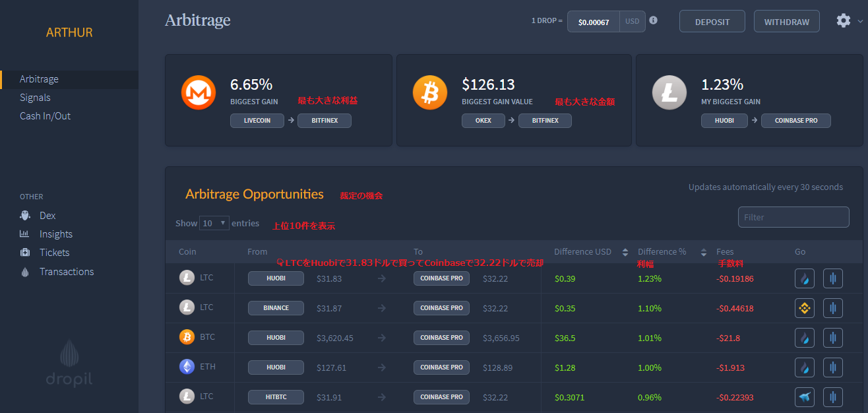
Task: Open Dex in sidebar
Action: [47, 216]
